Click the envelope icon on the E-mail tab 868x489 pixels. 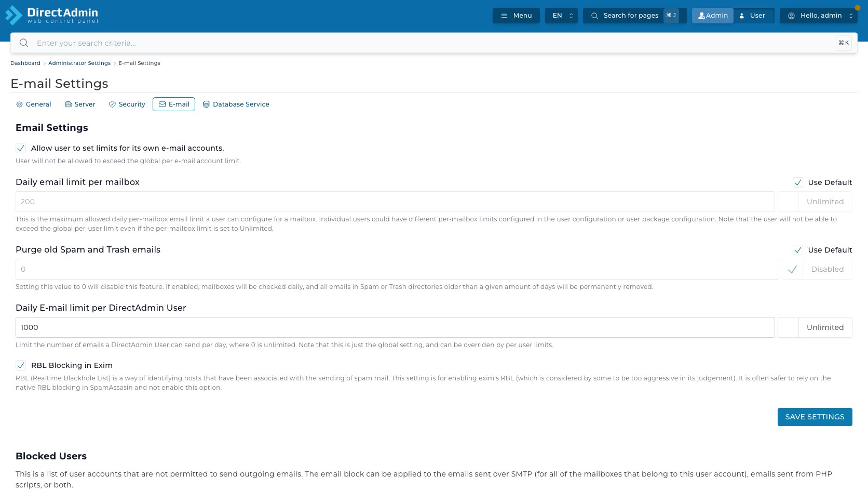(x=162, y=104)
